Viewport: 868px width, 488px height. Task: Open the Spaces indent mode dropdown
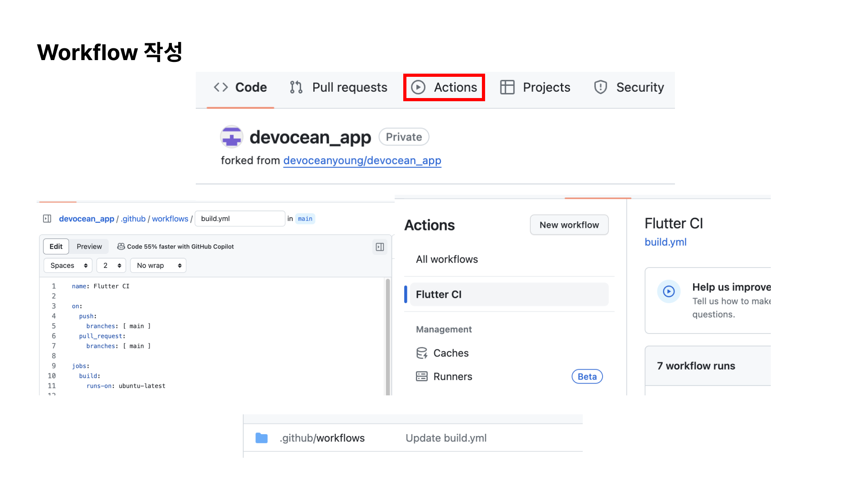click(68, 266)
